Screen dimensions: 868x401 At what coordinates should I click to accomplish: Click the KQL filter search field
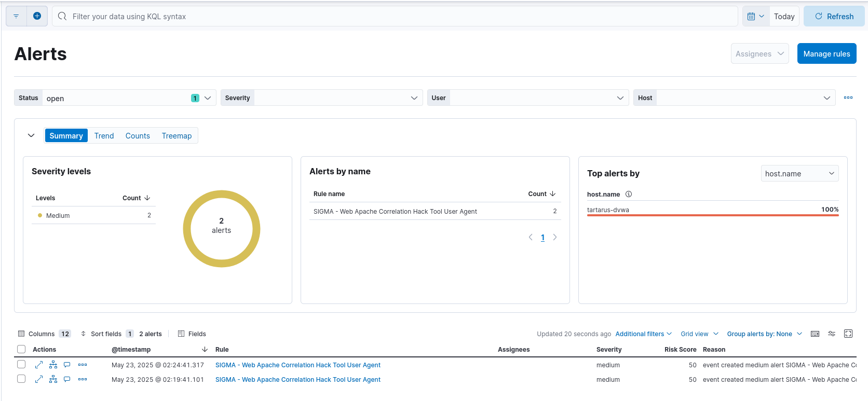tap(395, 17)
